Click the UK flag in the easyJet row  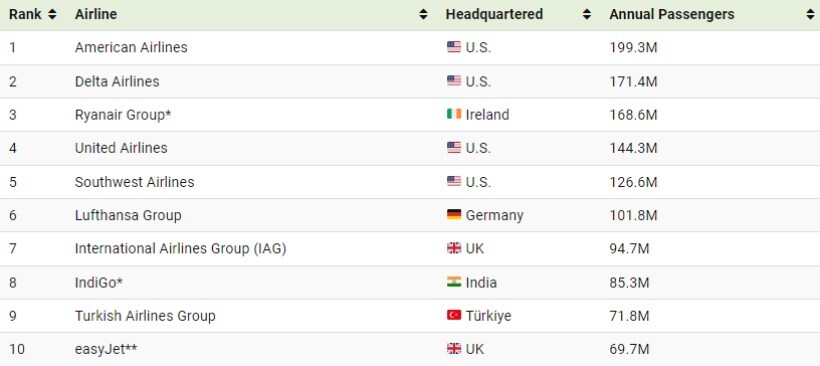[x=454, y=348]
